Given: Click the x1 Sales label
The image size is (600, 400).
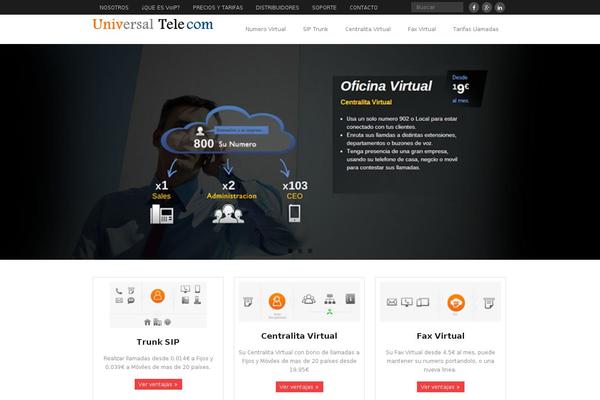Looking at the screenshot, I should pyautogui.click(x=161, y=190).
